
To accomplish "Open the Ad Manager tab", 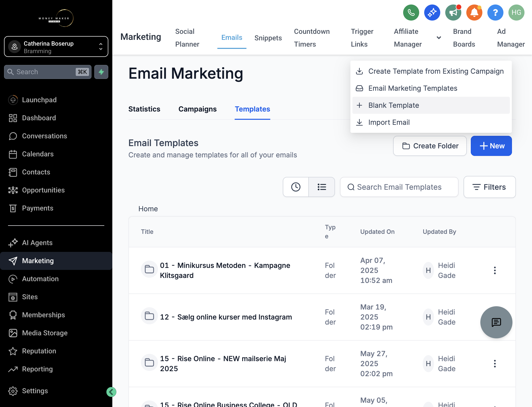I will [511, 38].
